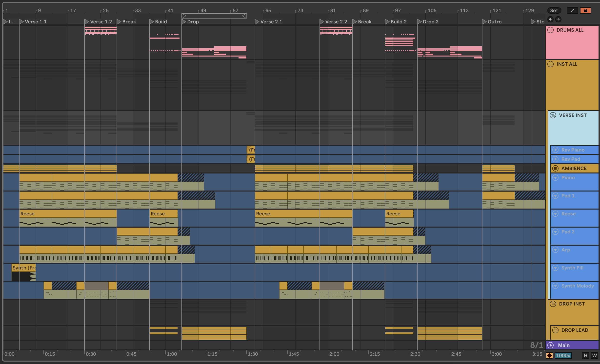Toggle automation mode line icon

click(x=572, y=10)
